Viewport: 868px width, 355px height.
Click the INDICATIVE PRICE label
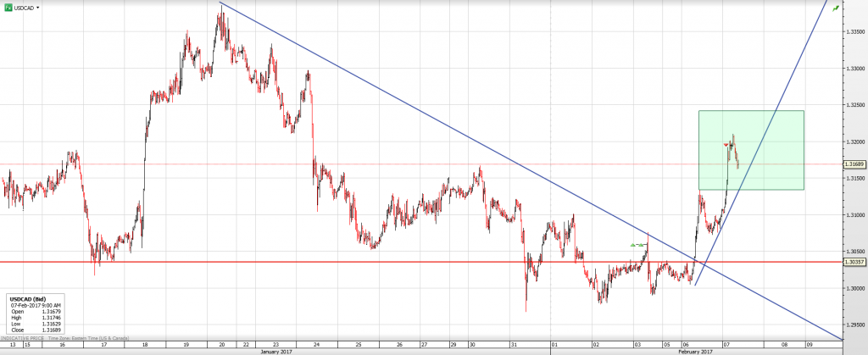[25, 338]
